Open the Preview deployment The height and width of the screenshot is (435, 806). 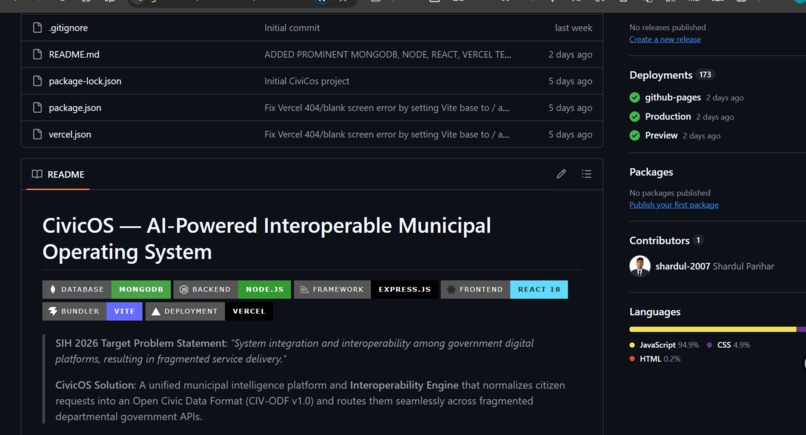click(661, 136)
